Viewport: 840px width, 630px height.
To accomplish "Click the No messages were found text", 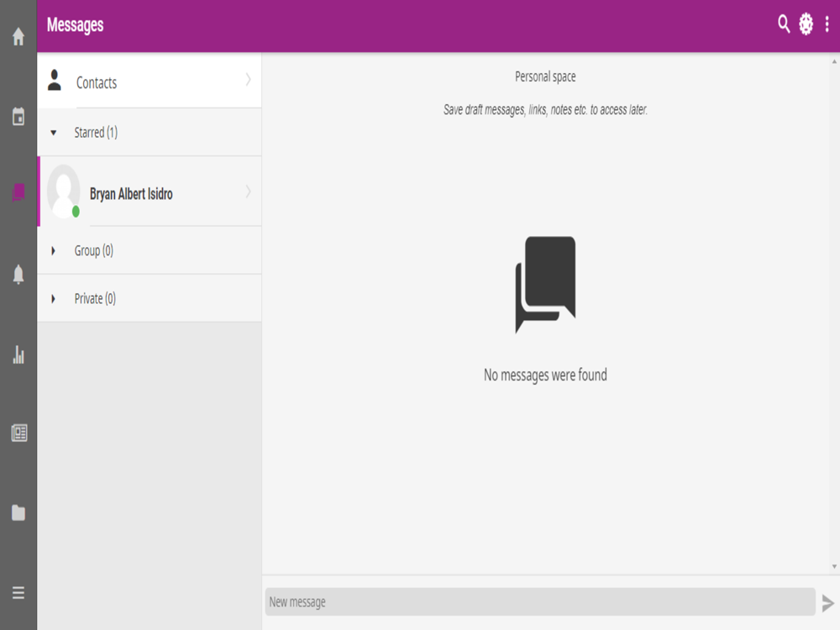I will click(x=545, y=375).
